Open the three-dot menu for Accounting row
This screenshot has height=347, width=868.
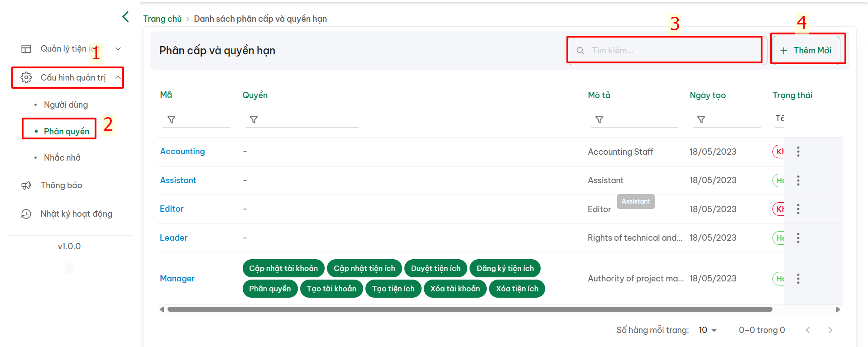[x=798, y=152]
